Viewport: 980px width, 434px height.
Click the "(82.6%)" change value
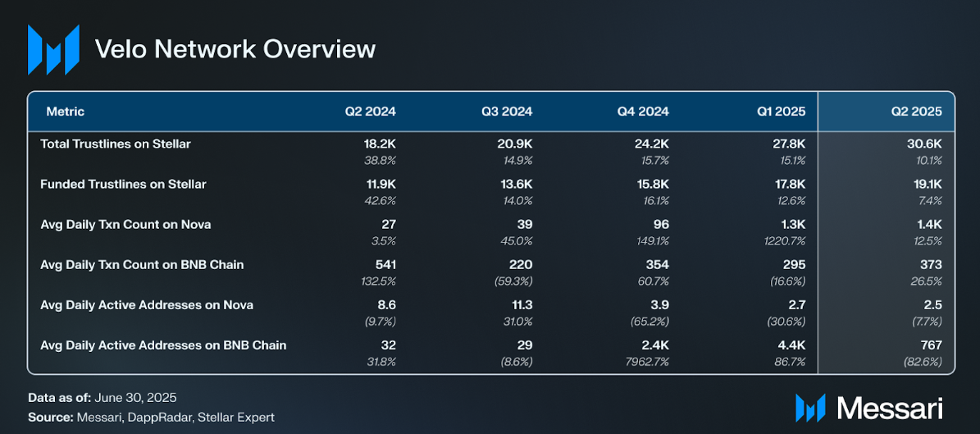pos(924,362)
